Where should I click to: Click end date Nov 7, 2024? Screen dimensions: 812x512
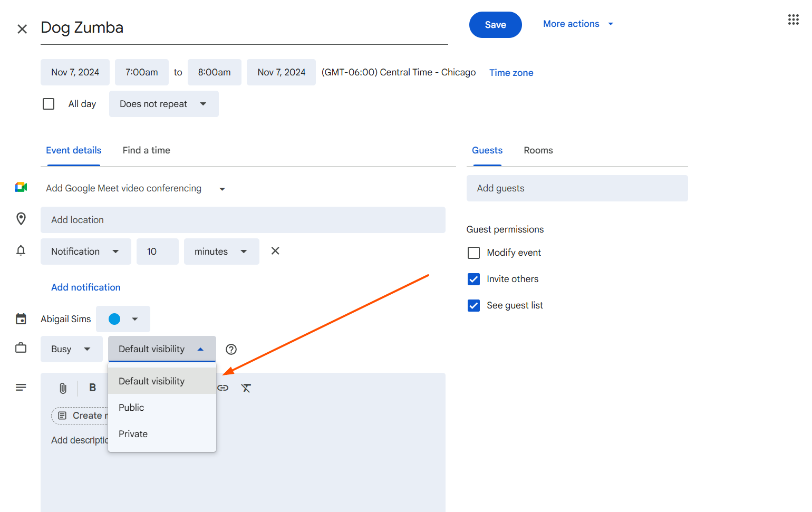(282, 72)
